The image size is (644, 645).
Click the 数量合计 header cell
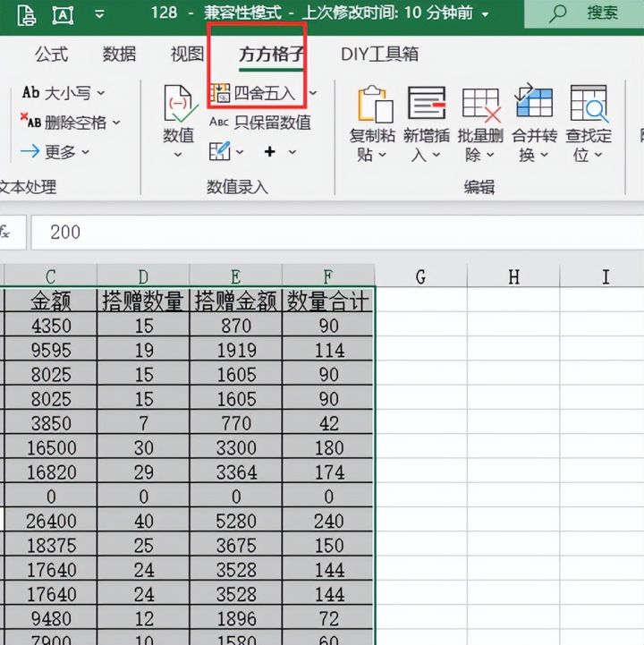[x=327, y=301]
